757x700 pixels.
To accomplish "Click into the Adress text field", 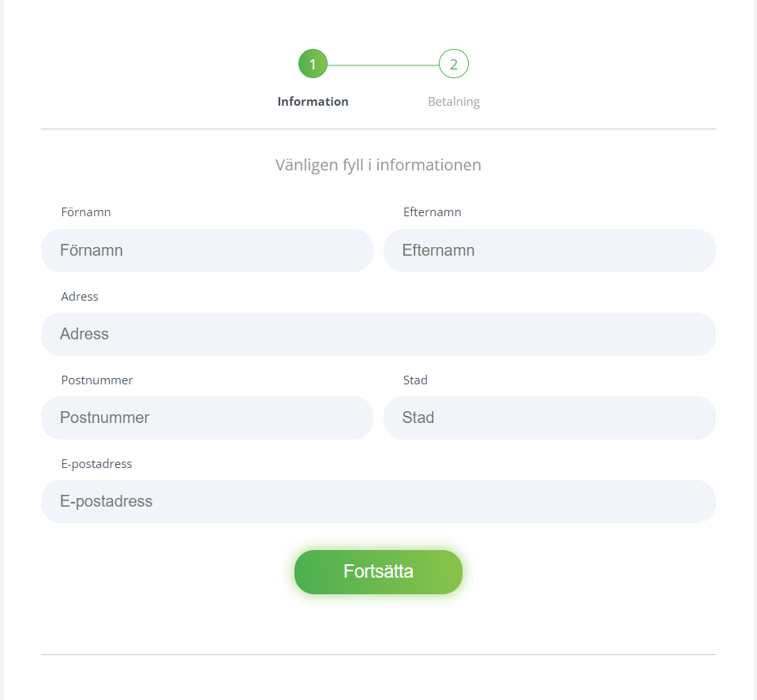I will point(379,334).
